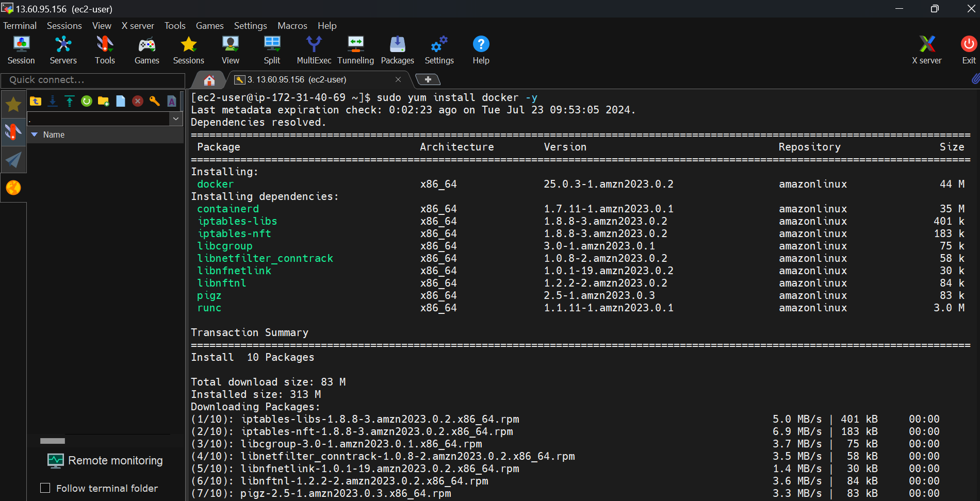
Task: Close the 13.60.95.156 session tab
Action: tap(398, 79)
